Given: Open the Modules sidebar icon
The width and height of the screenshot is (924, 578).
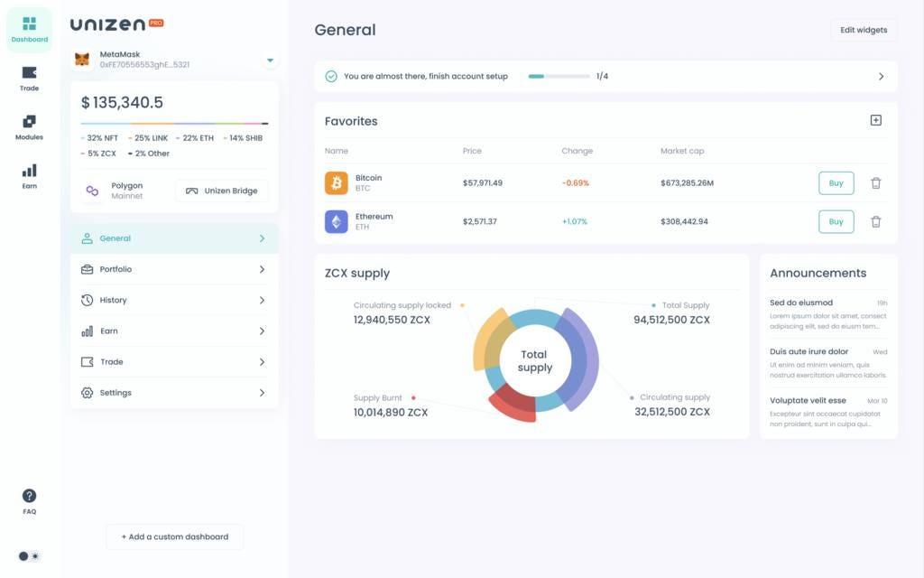Looking at the screenshot, I should coord(29,122).
